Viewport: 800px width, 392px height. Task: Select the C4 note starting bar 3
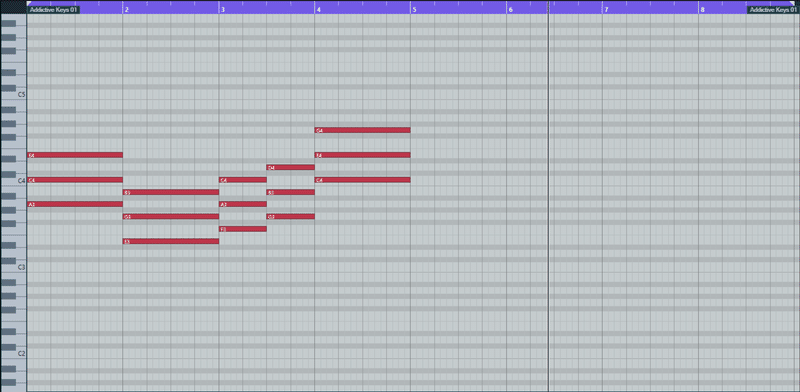(243, 180)
